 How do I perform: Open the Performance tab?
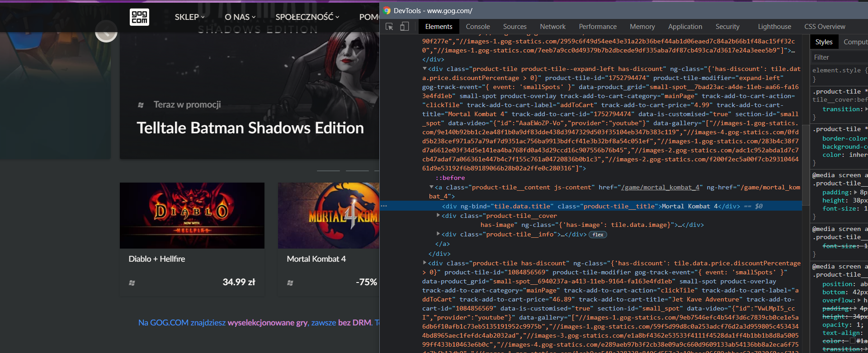pyautogui.click(x=598, y=27)
